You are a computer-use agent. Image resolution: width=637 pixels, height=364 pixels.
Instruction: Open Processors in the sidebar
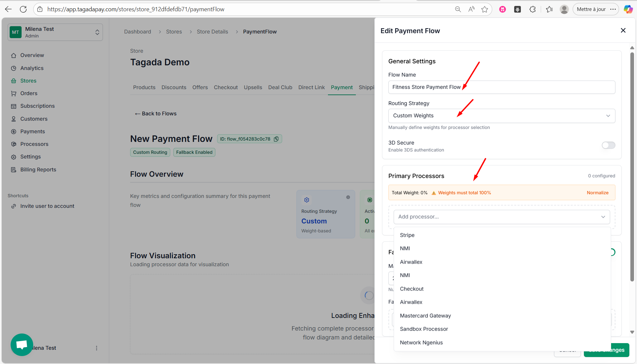pos(34,144)
